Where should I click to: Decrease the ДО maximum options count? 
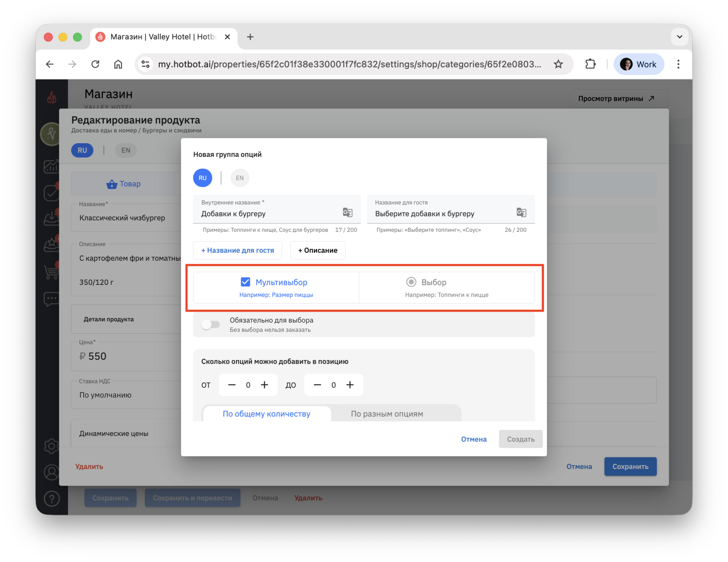tap(317, 385)
